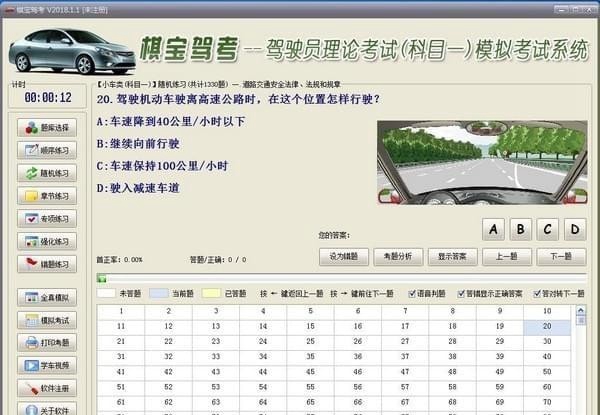Open 专项练习 special topic practice
Image resolution: width=600 pixels, height=415 pixels.
coord(47,219)
